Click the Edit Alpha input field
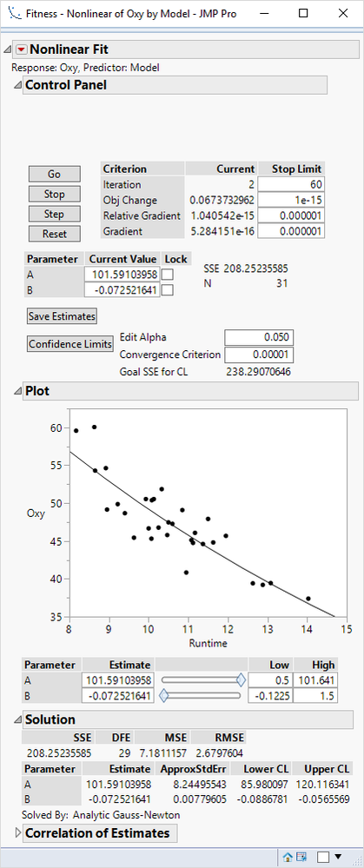Viewport: 364px width, 868px height. (259, 338)
